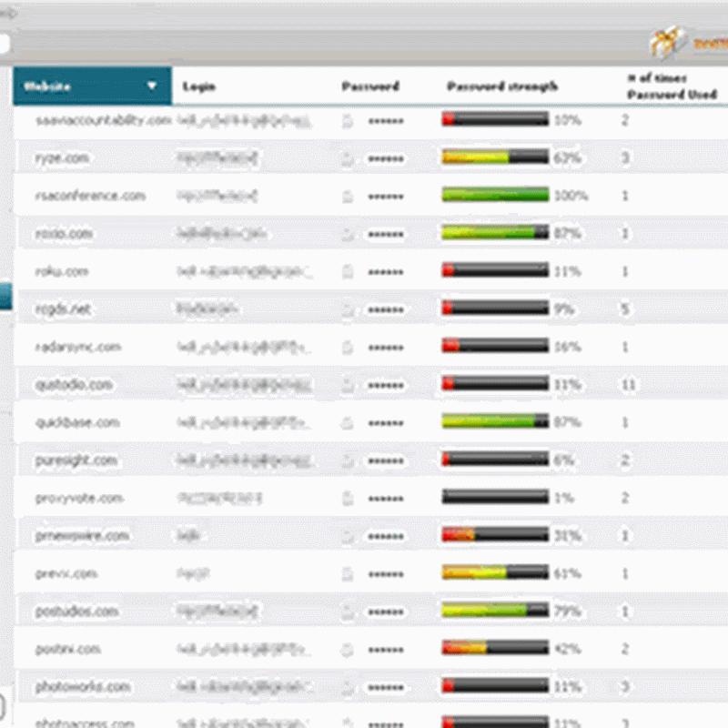Viewport: 728px width, 728px height.
Task: Select the roku.com website entry
Action: click(x=62, y=271)
